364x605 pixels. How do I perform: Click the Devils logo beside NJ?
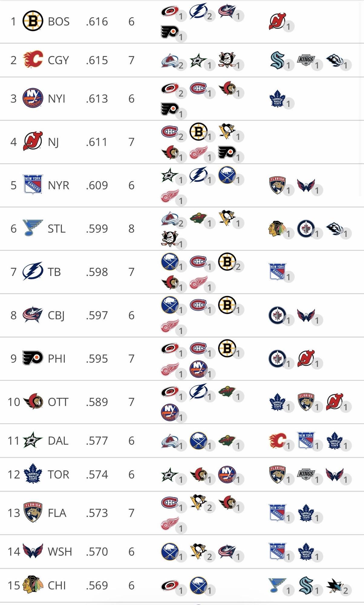coord(33,142)
